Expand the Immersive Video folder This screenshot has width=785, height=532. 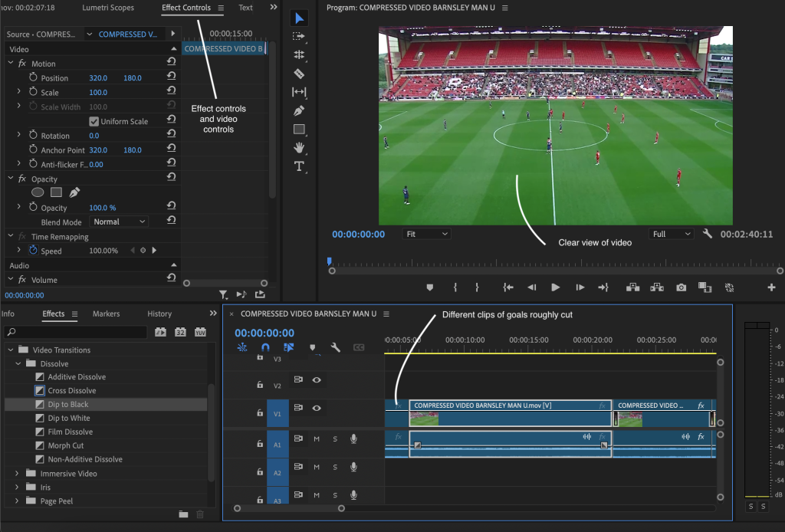point(17,474)
